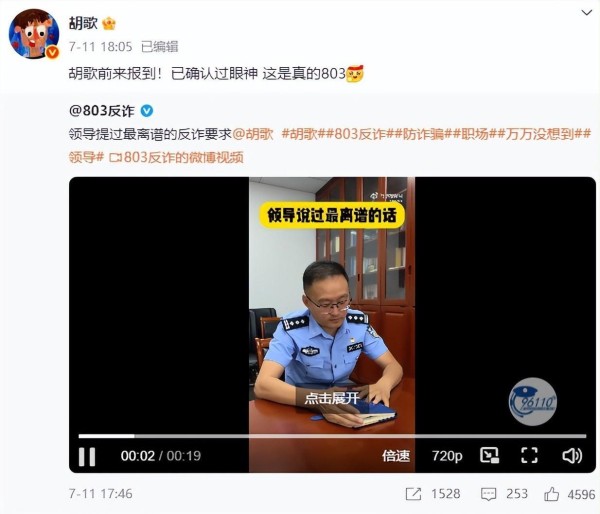Like the post with thumbs-up icon
Screen dimensions: 600x514
tap(551, 494)
